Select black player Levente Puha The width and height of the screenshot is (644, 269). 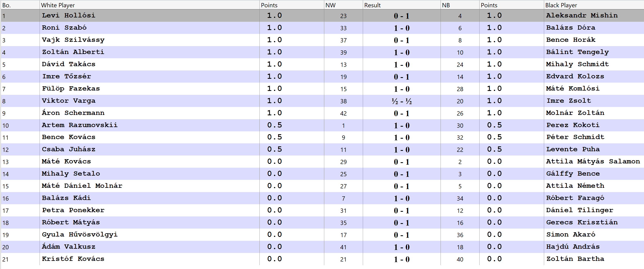point(573,149)
